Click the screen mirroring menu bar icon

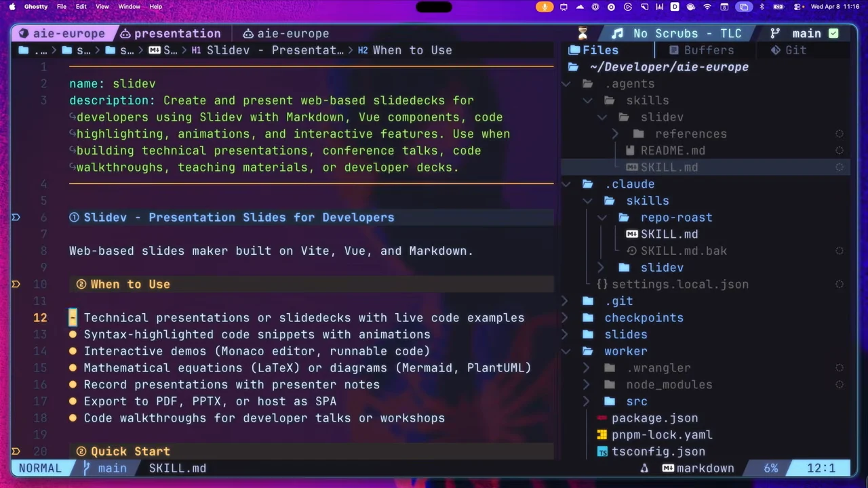pos(744,7)
